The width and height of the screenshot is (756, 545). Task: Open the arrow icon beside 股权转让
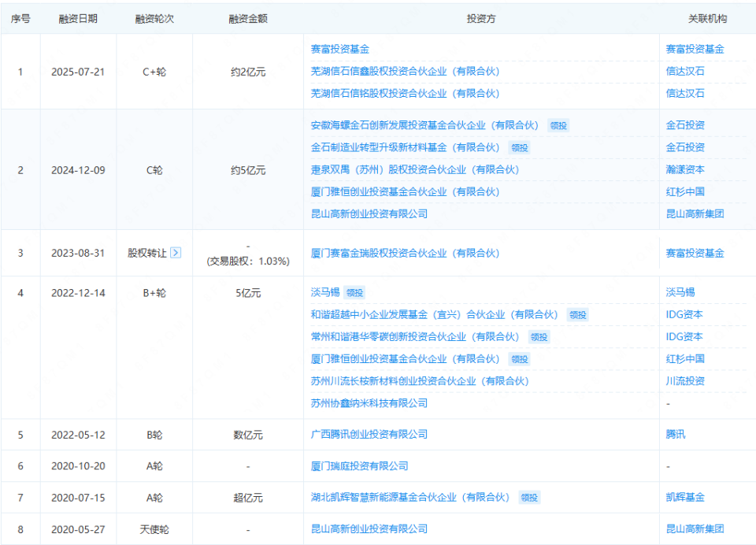coord(176,253)
